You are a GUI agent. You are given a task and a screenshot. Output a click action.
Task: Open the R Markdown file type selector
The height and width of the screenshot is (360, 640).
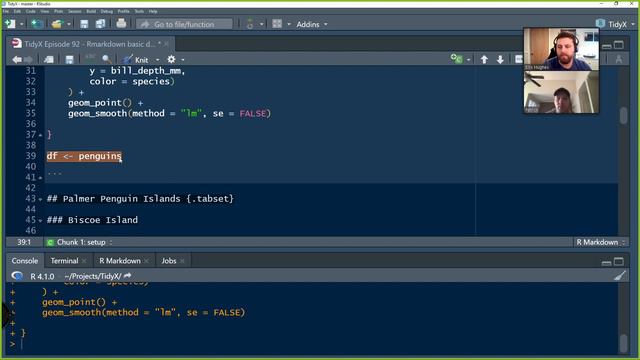[600, 242]
